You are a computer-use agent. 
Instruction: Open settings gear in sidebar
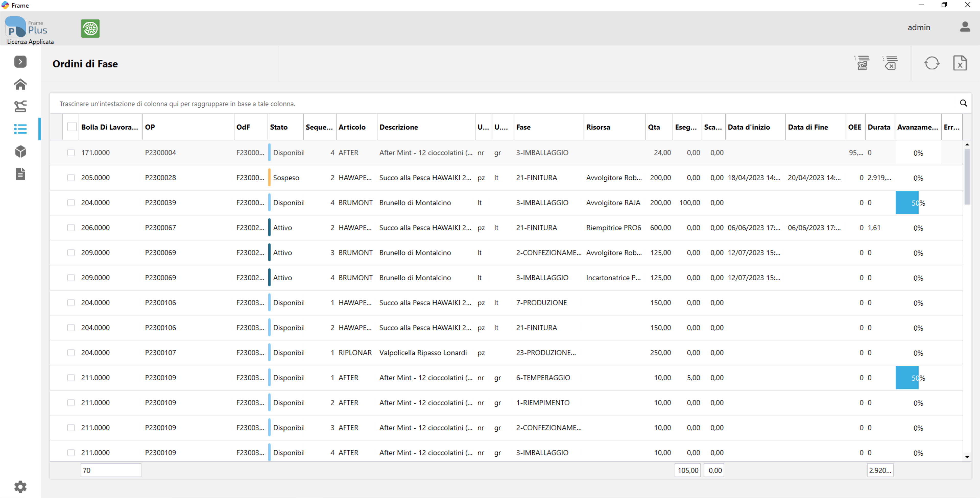point(20,487)
